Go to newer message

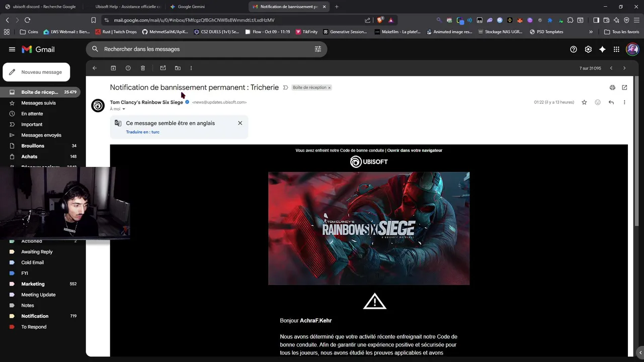611,68
